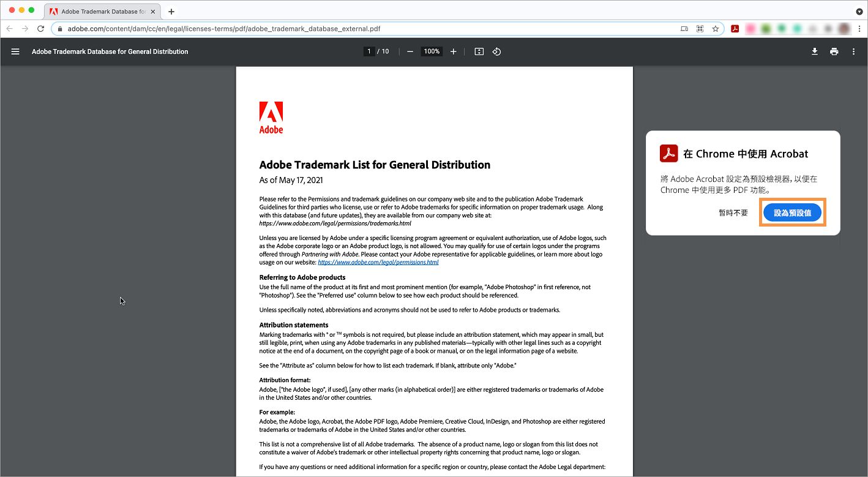Print the PDF document

[x=834, y=51]
